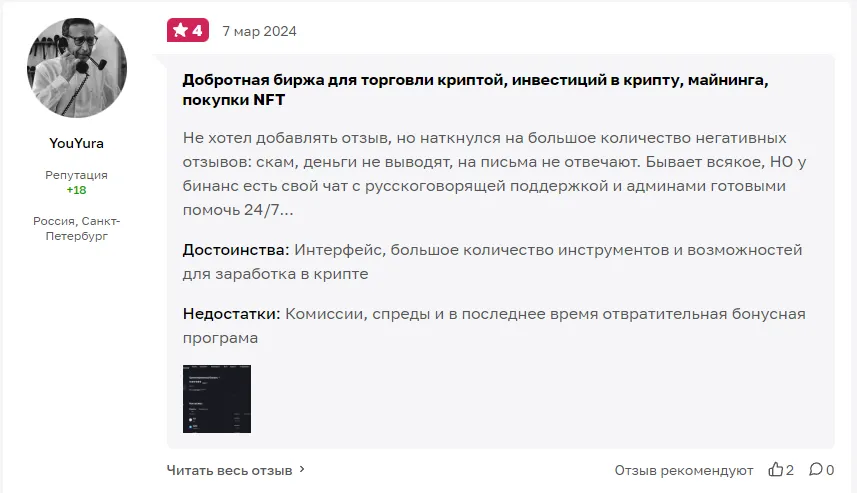Click the 4-star rating badge
Viewport: 857px width, 493px height.
[187, 31]
